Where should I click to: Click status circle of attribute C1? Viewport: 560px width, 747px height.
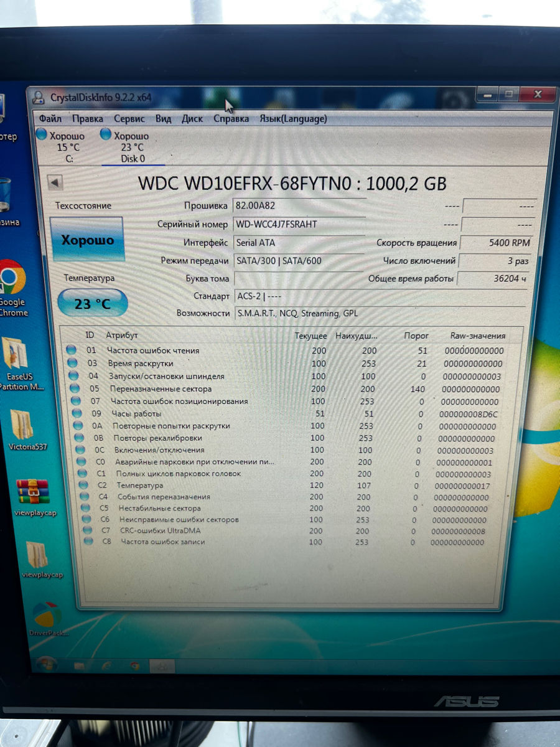(83, 474)
